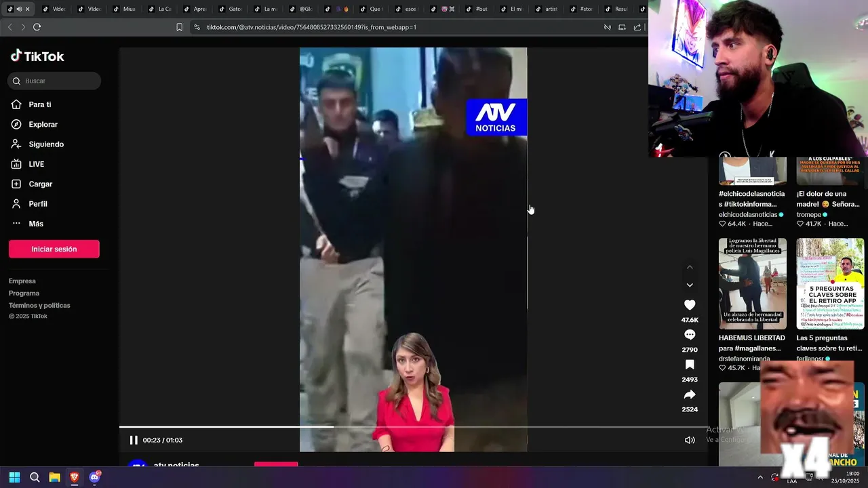The width and height of the screenshot is (868, 488).
Task: Expand Términos y políticas section
Action: tap(39, 306)
